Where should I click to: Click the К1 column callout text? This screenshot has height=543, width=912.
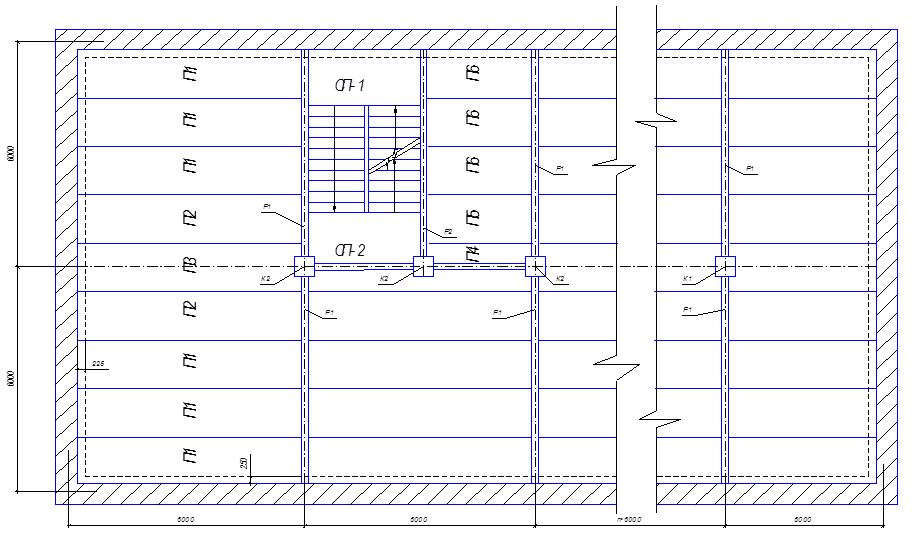click(687, 279)
